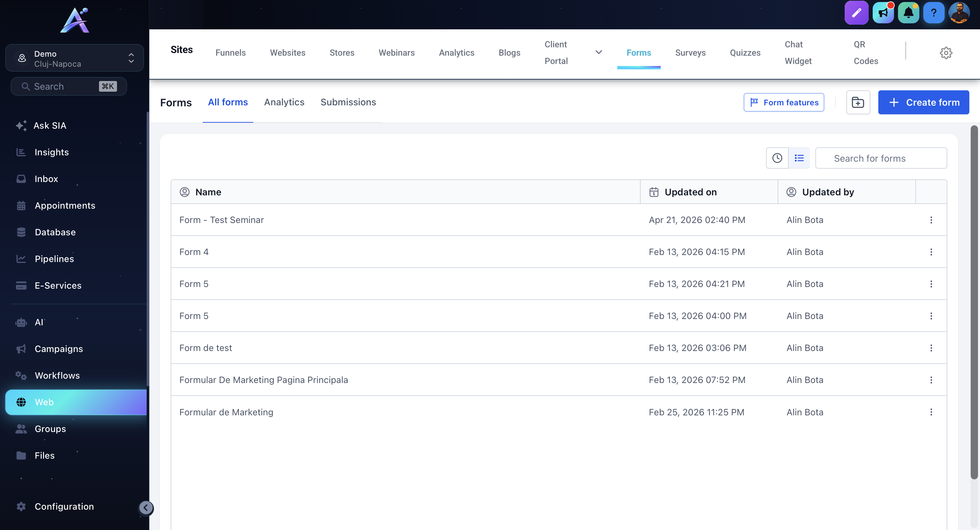Click the Form features button

tap(784, 102)
